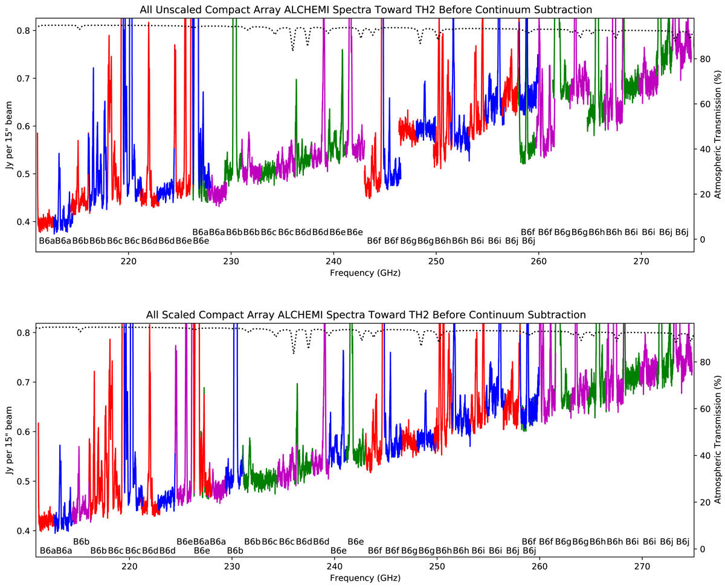The image size is (725, 588).
Task: Click the top plot title about Unscaled spectra
Action: point(365,8)
